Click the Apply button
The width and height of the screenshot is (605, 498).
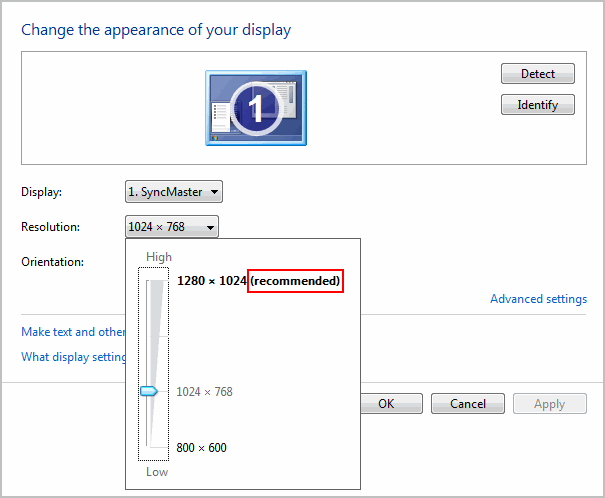(550, 403)
